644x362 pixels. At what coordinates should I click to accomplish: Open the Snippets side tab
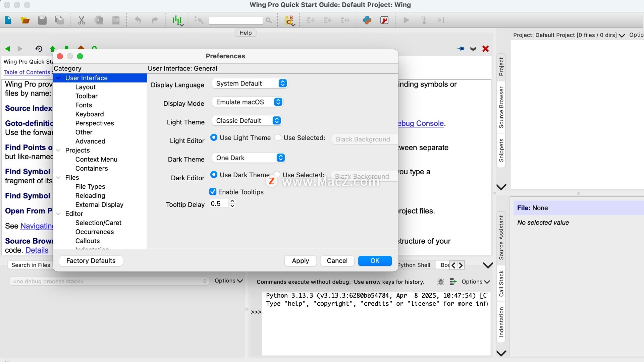coord(501,150)
